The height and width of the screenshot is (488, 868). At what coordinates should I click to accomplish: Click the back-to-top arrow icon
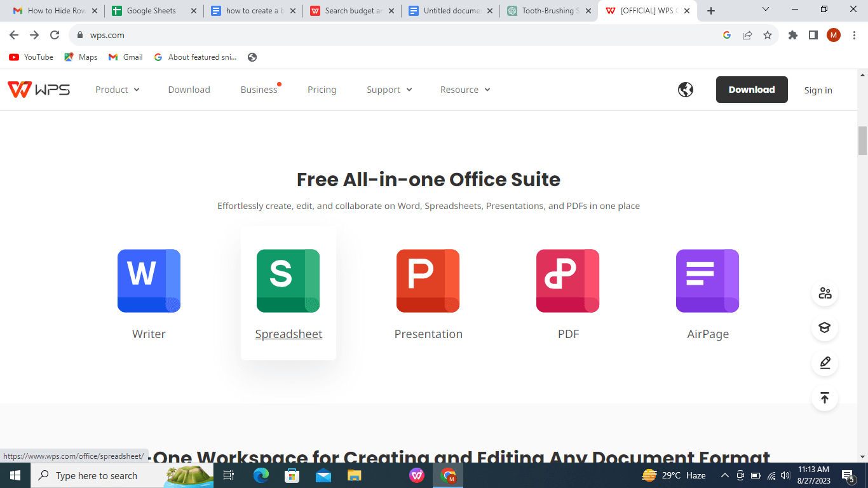point(824,398)
